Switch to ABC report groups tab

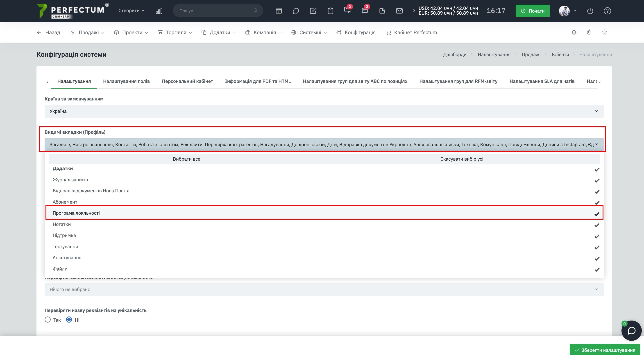pyautogui.click(x=355, y=81)
